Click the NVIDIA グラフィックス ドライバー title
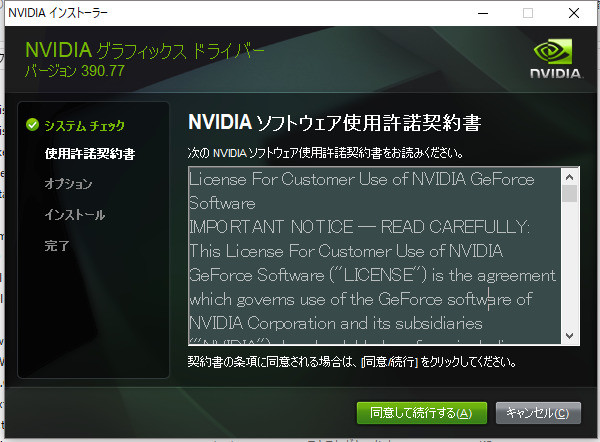The width and height of the screenshot is (600, 442). [x=145, y=50]
